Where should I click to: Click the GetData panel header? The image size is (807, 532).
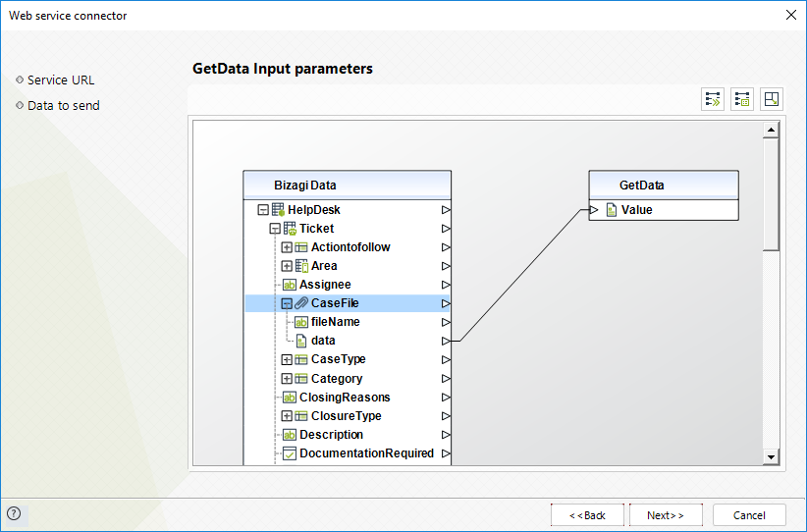click(664, 186)
